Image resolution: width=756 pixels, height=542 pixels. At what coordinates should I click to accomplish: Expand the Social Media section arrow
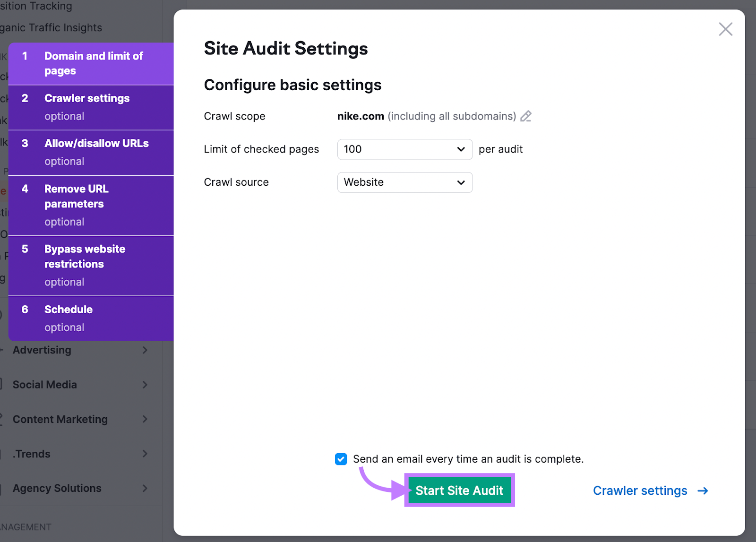pyautogui.click(x=145, y=385)
